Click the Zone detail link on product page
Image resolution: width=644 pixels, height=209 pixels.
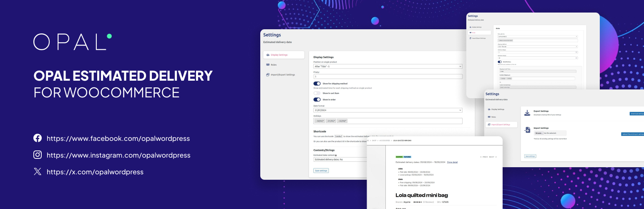pyautogui.click(x=452, y=162)
